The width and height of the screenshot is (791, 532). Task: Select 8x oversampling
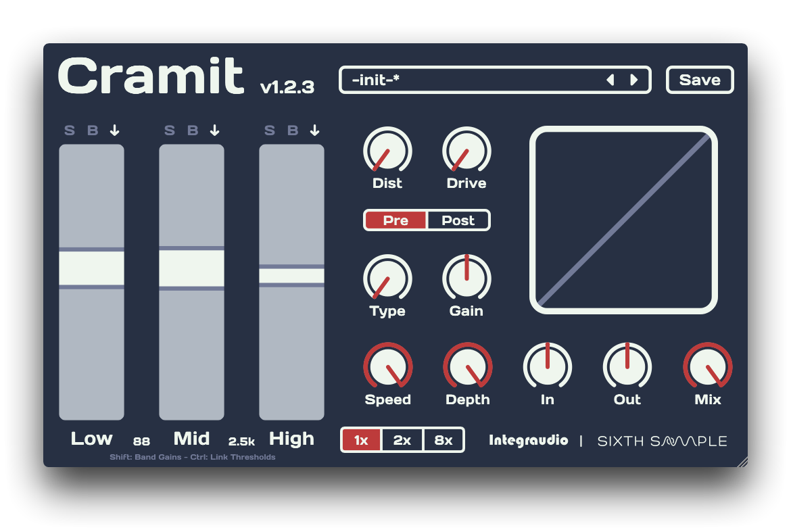click(444, 440)
